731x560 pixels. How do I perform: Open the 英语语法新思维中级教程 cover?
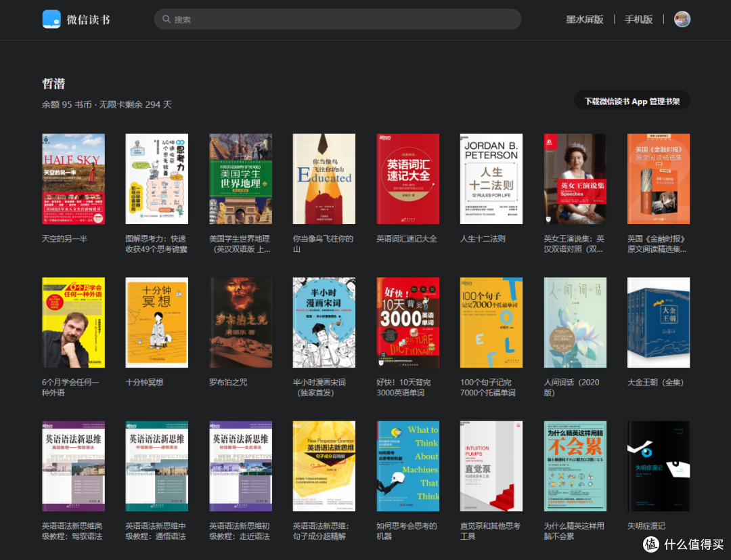tap(156, 467)
